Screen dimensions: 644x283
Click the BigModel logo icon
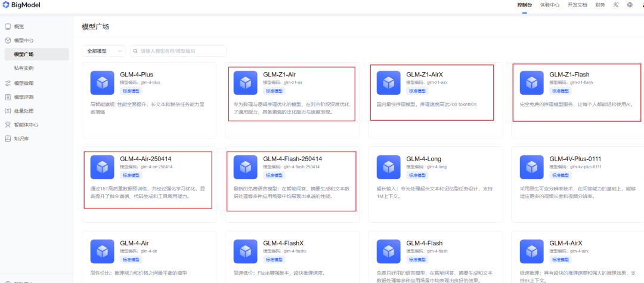click(6, 5)
